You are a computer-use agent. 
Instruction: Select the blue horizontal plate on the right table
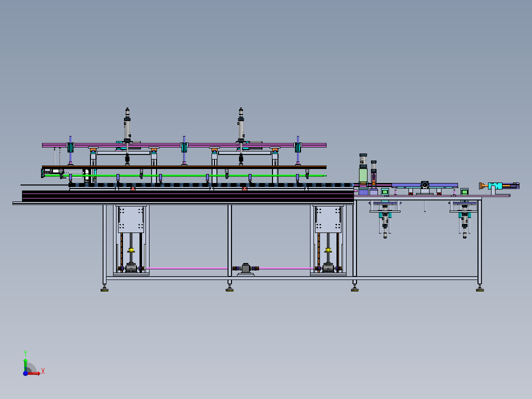tap(425, 185)
